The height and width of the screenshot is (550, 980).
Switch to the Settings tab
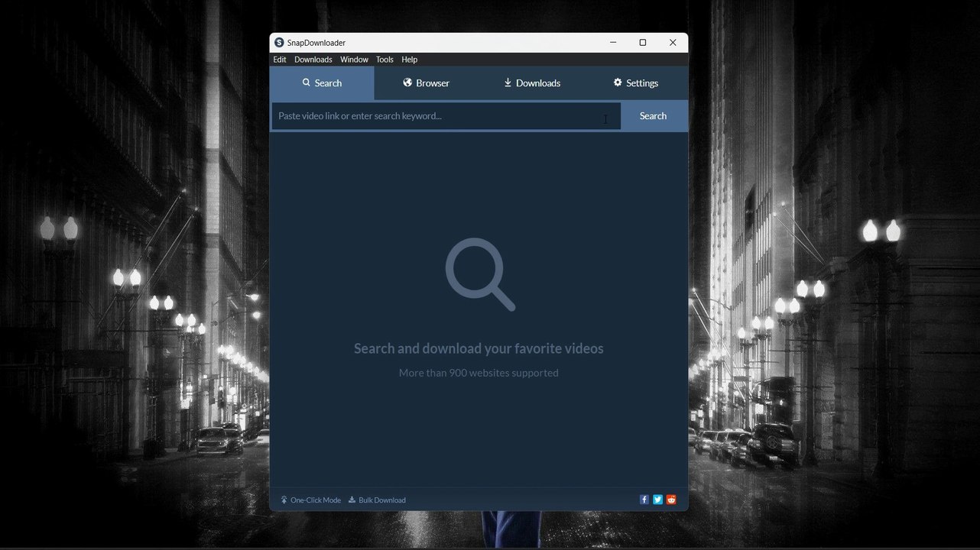pyautogui.click(x=636, y=83)
